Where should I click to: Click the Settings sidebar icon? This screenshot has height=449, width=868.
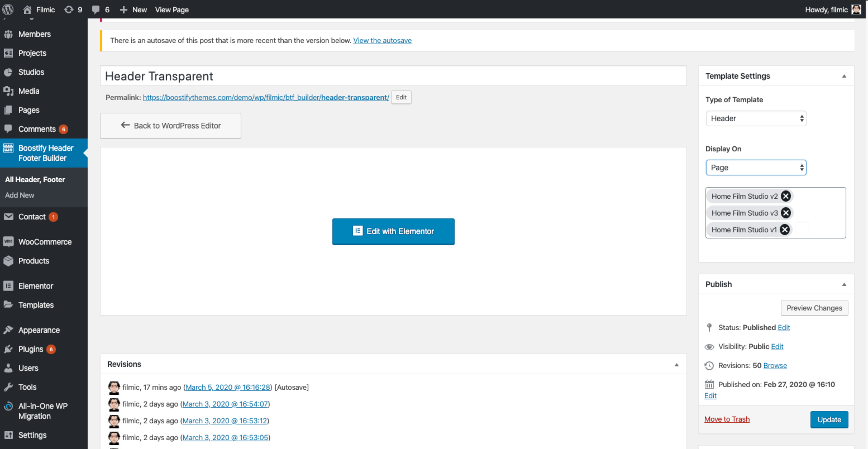pos(8,435)
